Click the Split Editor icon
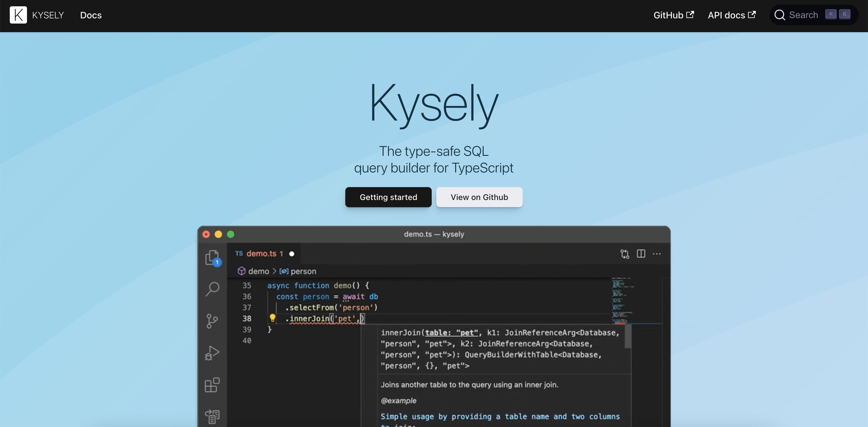 641,254
